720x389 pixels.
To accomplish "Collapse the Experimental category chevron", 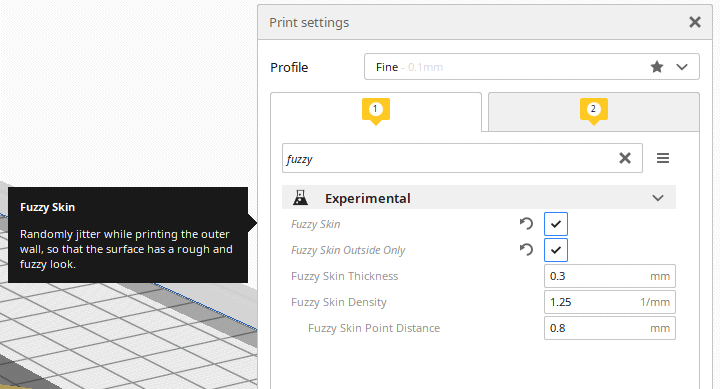I will [x=658, y=198].
